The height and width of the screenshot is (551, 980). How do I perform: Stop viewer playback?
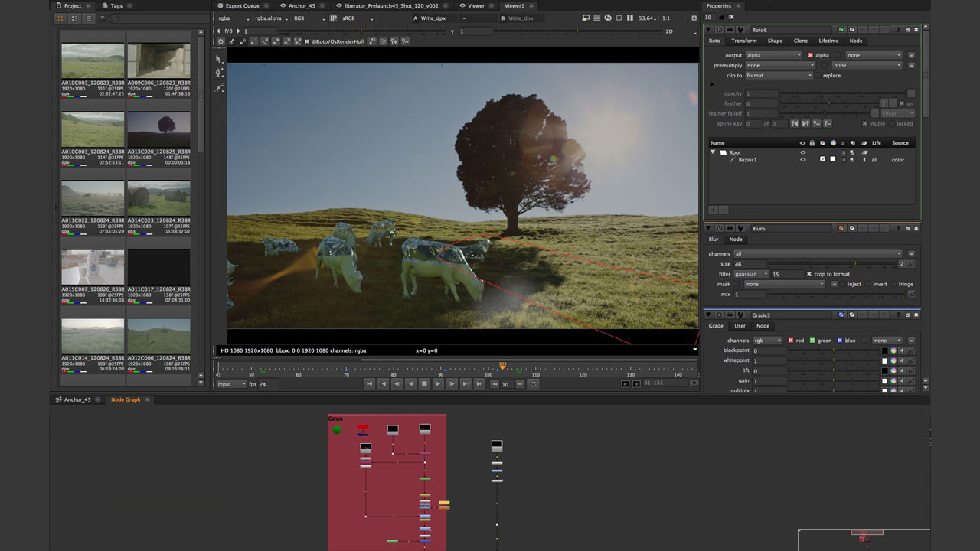pyautogui.click(x=424, y=383)
